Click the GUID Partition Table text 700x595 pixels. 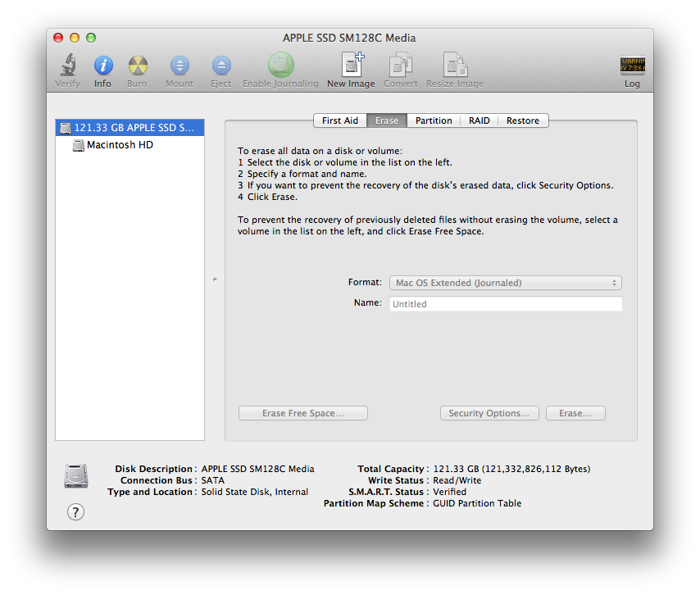477,503
